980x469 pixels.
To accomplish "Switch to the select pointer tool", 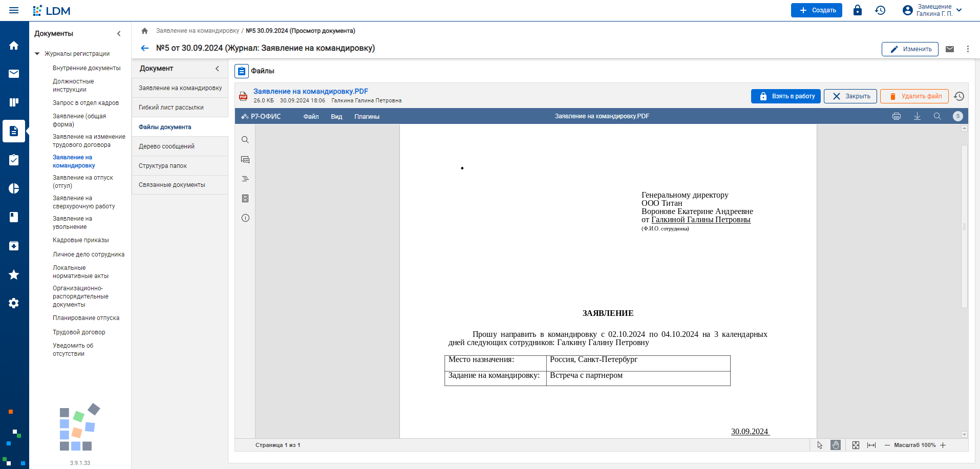I will [820, 445].
